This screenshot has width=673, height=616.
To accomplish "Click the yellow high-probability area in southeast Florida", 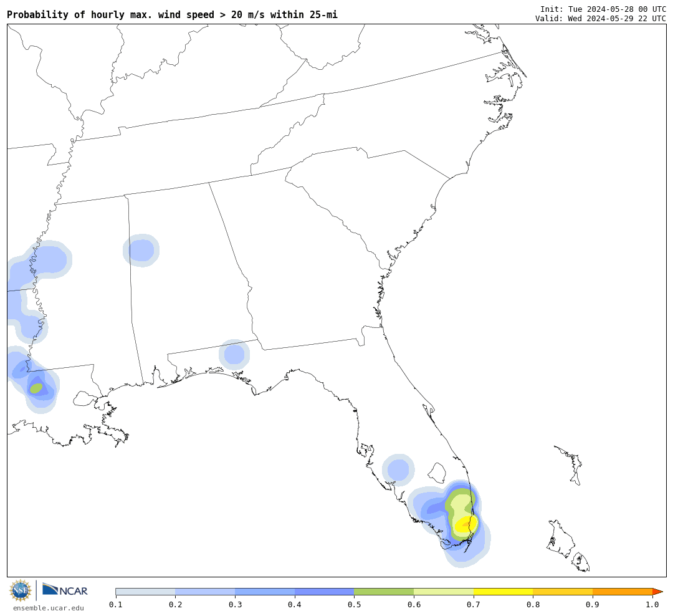I will [x=465, y=525].
